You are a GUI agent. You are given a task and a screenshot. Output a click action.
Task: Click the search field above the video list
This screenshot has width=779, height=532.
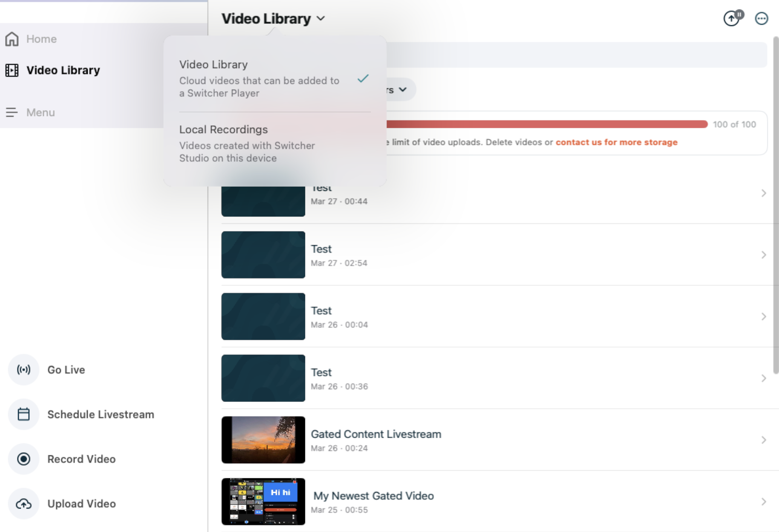[577, 55]
